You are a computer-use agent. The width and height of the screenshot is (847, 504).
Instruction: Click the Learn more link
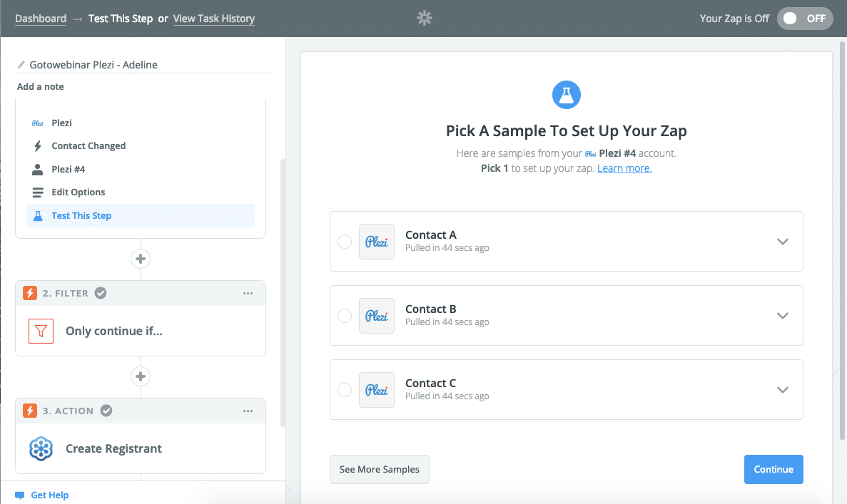624,168
